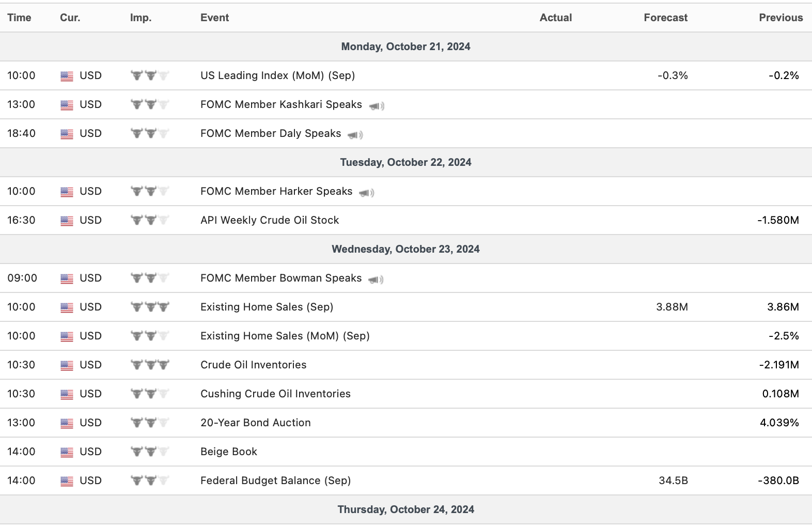Click speech icon beside Bowman Speaks
The height and width of the screenshot is (527, 812).
pyautogui.click(x=376, y=280)
